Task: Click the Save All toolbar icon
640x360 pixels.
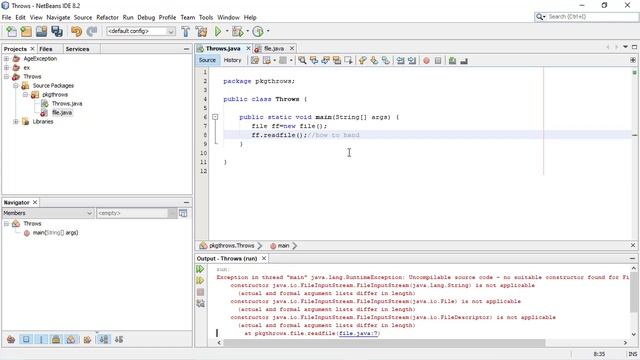Action: (x=57, y=31)
